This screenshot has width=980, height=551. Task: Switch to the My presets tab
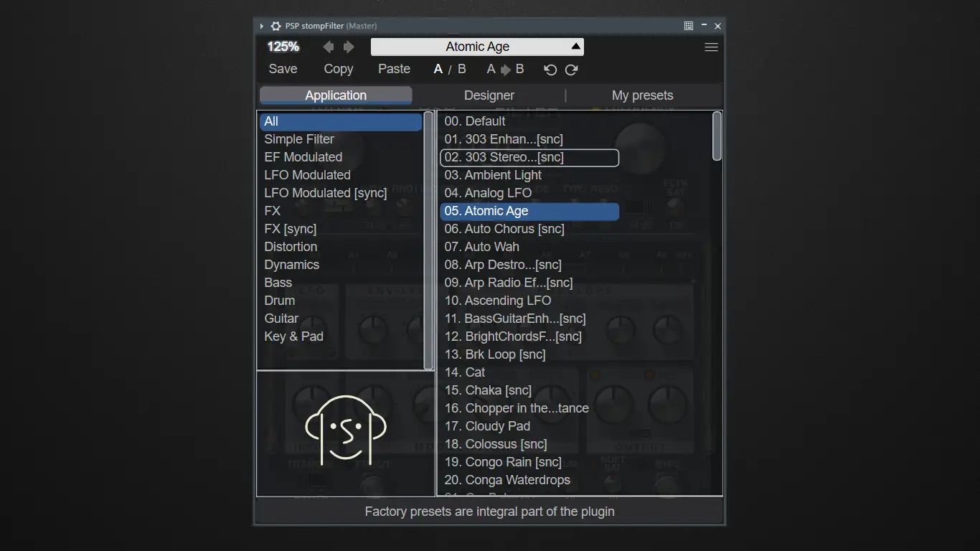643,95
